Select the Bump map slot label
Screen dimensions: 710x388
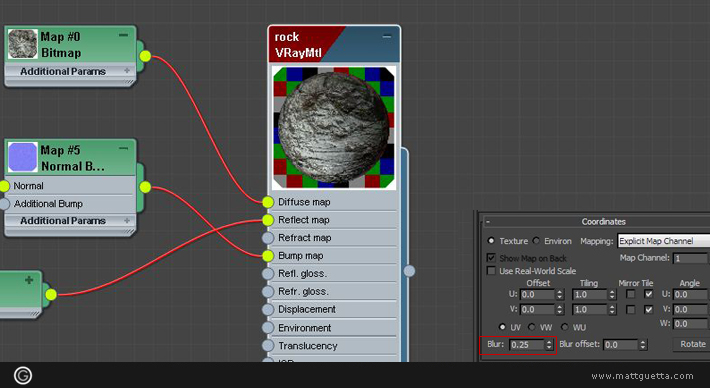pos(301,256)
